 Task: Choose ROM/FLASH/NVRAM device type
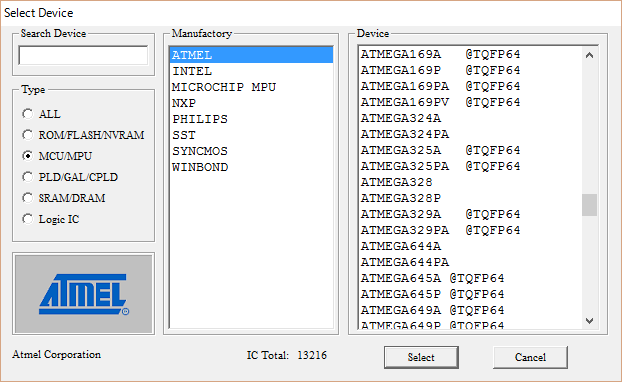tap(27, 135)
